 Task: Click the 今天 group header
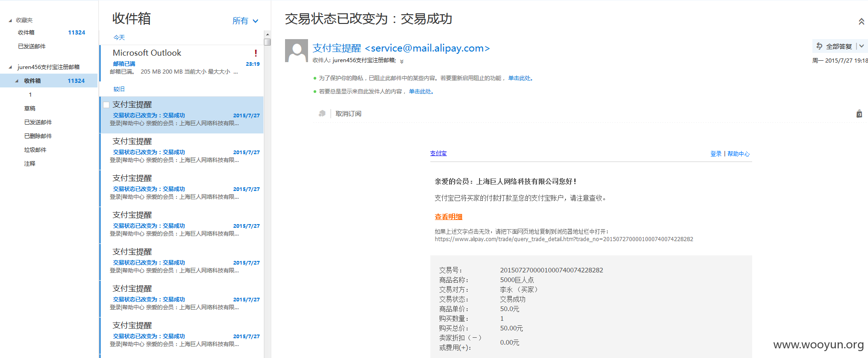[x=119, y=38]
